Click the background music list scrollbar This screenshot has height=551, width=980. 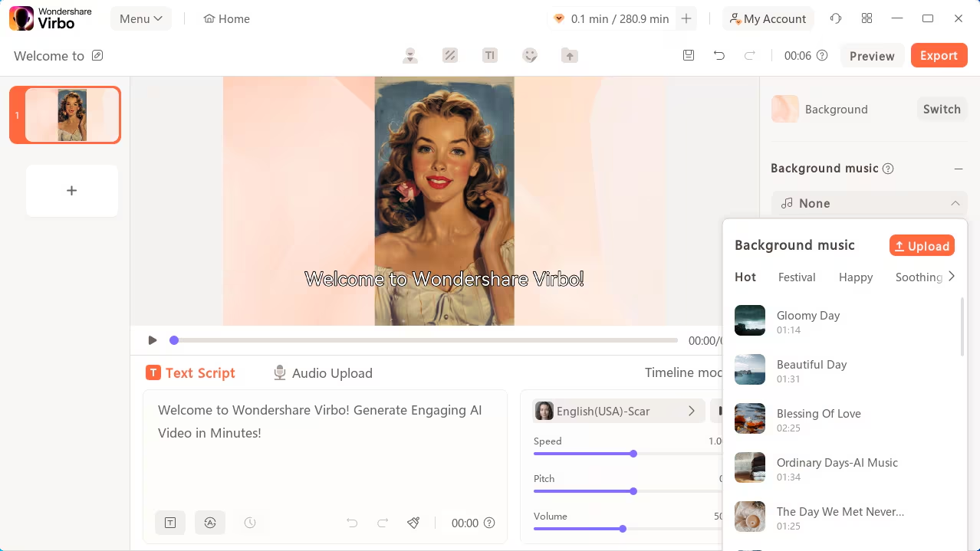pyautogui.click(x=962, y=327)
